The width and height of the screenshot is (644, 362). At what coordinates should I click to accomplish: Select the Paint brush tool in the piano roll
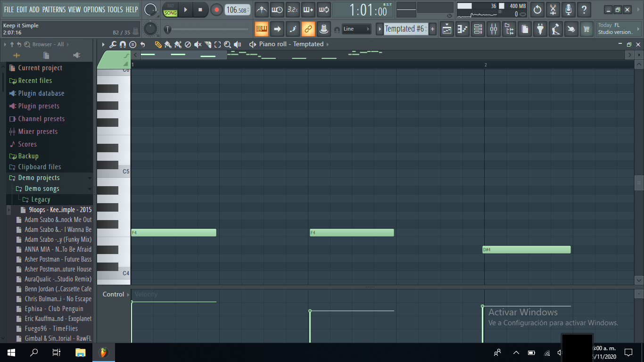tap(169, 44)
